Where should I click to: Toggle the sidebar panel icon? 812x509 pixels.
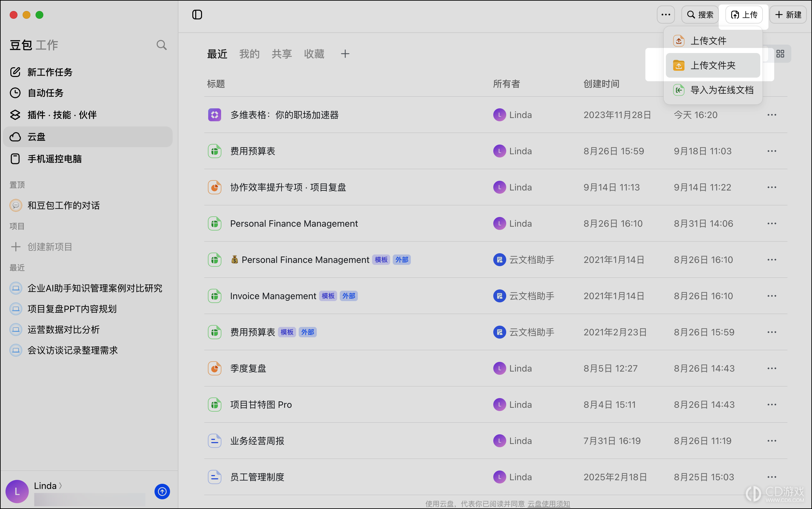tap(197, 15)
